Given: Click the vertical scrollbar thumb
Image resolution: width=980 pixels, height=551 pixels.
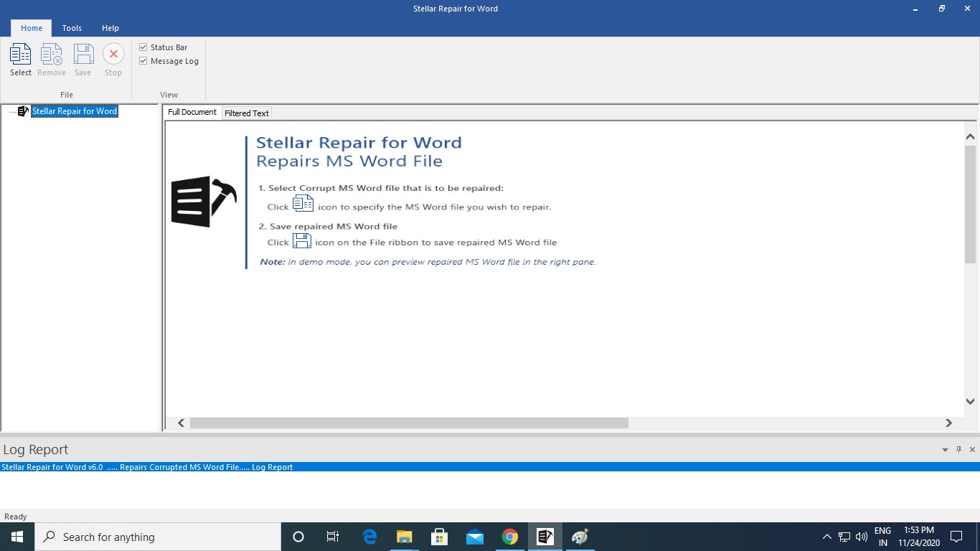Looking at the screenshot, I should coord(970,204).
